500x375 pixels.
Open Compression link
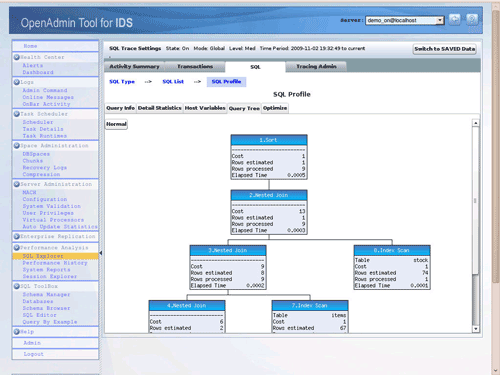(x=41, y=175)
